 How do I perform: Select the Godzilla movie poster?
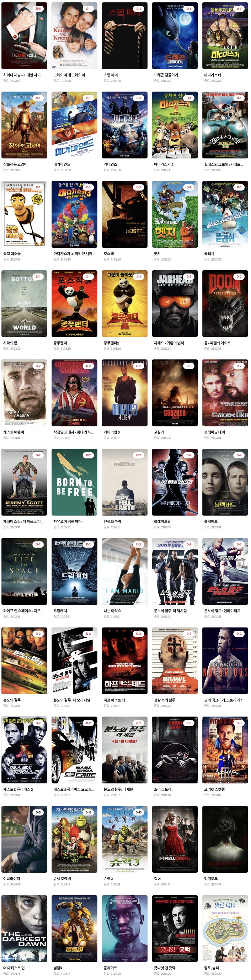coord(175,393)
